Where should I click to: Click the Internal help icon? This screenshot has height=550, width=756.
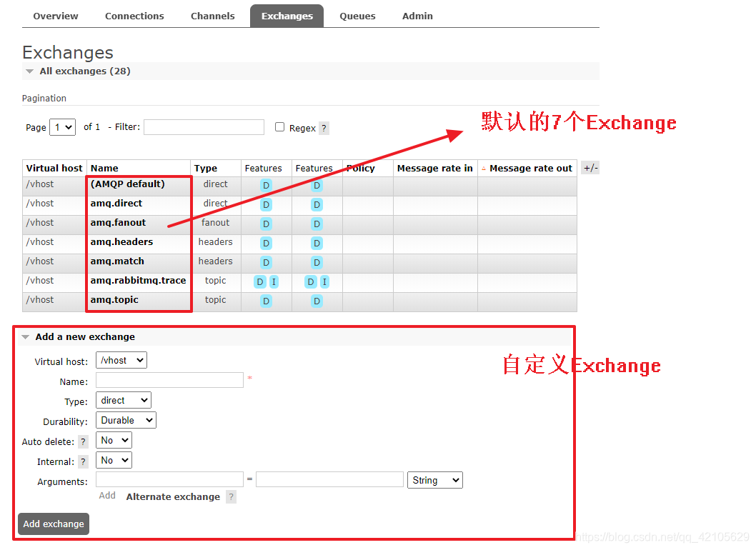[x=83, y=462]
